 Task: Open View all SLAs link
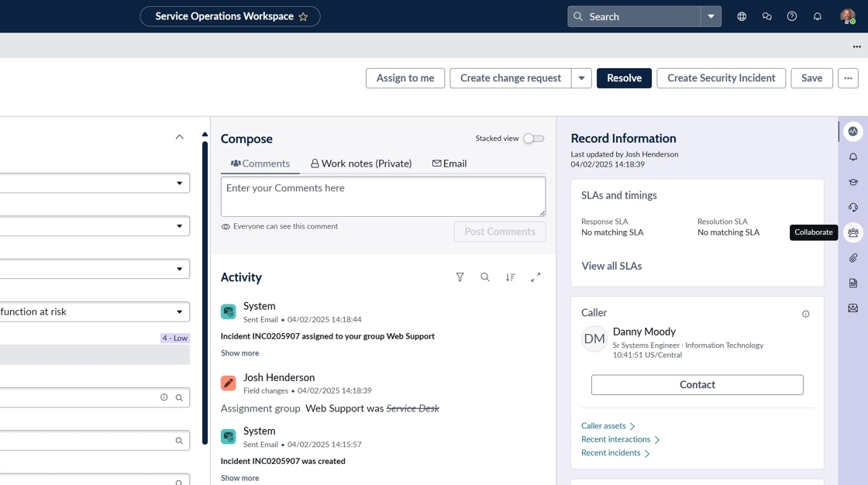pyautogui.click(x=611, y=267)
